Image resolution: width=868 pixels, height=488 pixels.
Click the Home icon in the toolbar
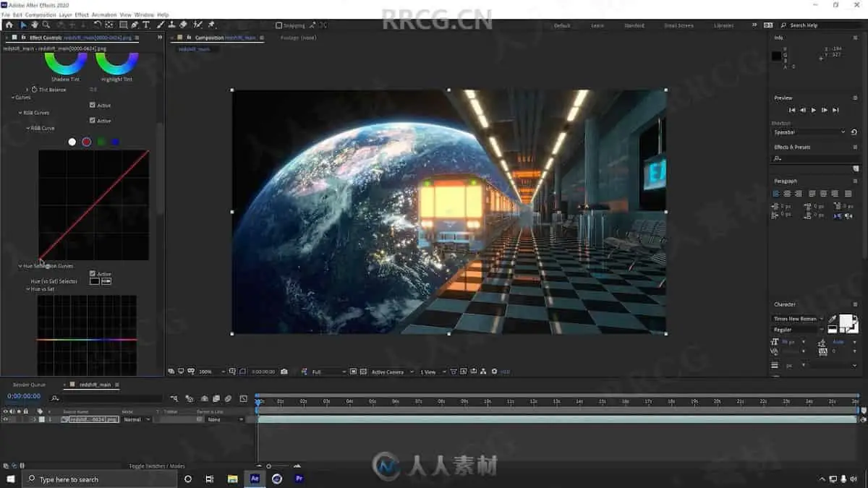point(9,25)
